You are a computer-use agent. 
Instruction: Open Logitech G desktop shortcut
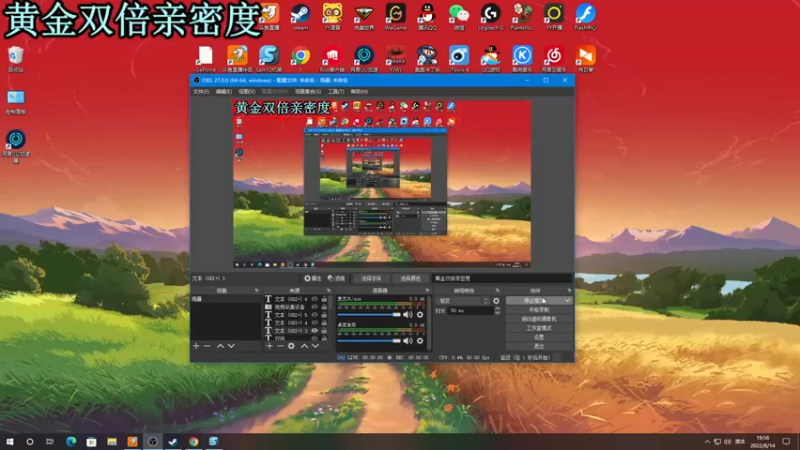click(x=490, y=17)
